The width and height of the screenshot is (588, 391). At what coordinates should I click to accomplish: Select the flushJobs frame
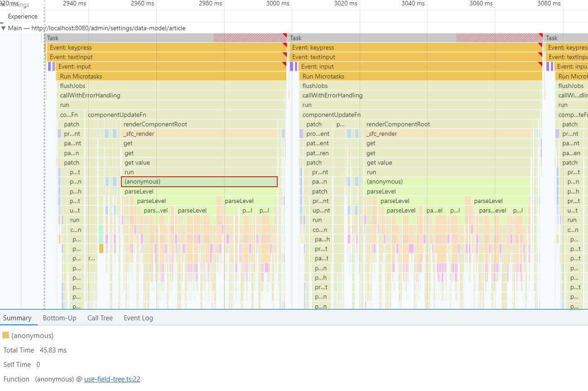pyautogui.click(x=159, y=85)
